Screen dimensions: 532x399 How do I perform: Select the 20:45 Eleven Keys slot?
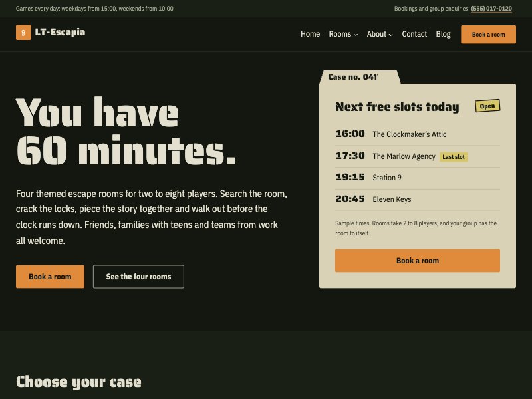pos(418,199)
